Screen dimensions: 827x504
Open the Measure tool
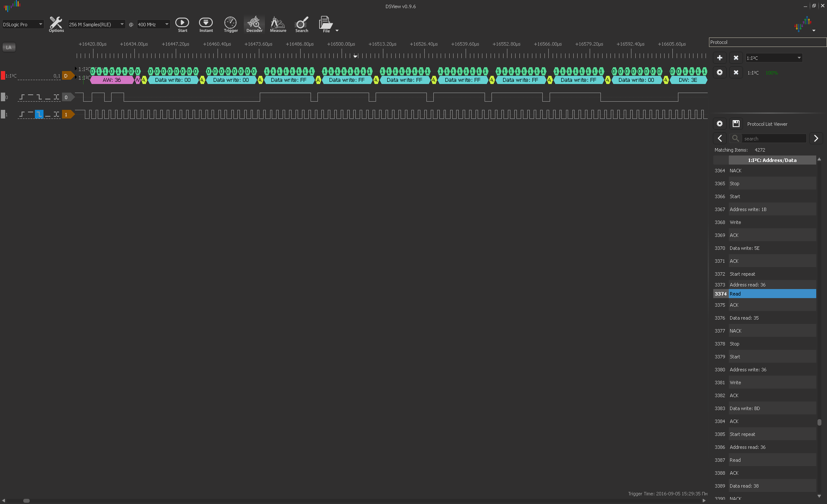pyautogui.click(x=278, y=24)
